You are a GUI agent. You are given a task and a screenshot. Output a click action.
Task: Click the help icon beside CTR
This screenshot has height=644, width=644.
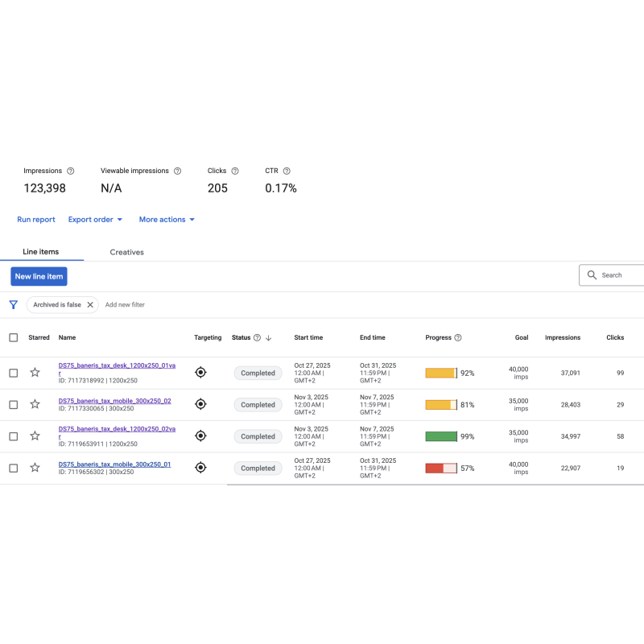pyautogui.click(x=287, y=171)
